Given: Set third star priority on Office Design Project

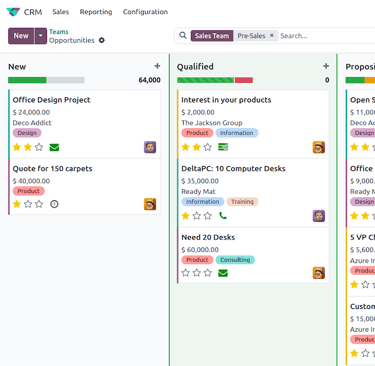Looking at the screenshot, I should [x=39, y=147].
